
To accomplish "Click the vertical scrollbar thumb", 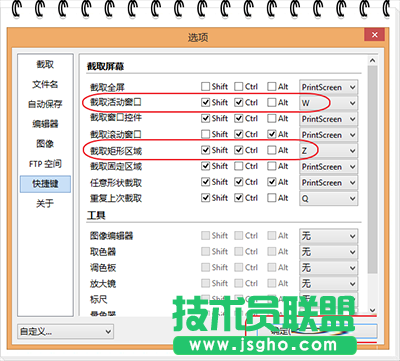I will (x=373, y=170).
